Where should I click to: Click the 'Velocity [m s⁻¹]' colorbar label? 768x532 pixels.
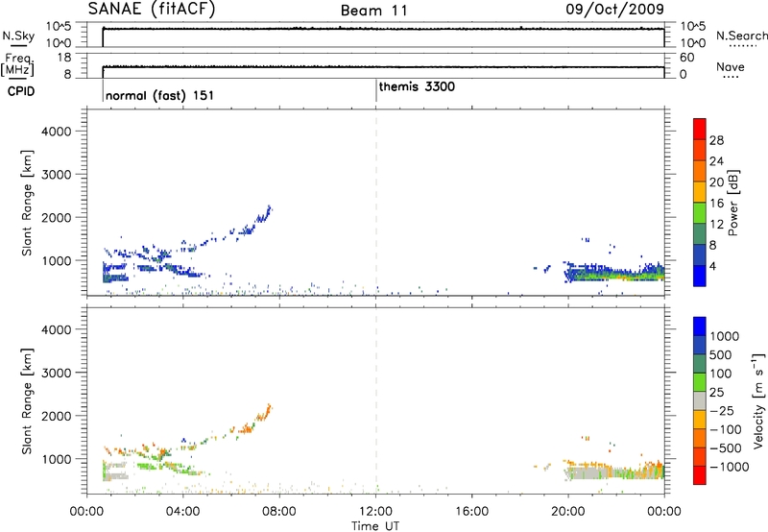tap(758, 400)
